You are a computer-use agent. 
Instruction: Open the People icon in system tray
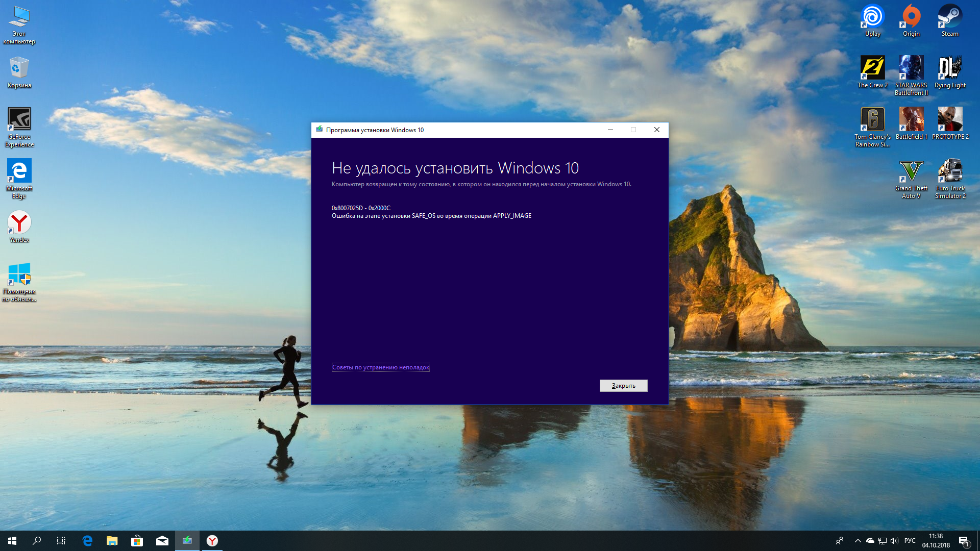click(x=840, y=541)
